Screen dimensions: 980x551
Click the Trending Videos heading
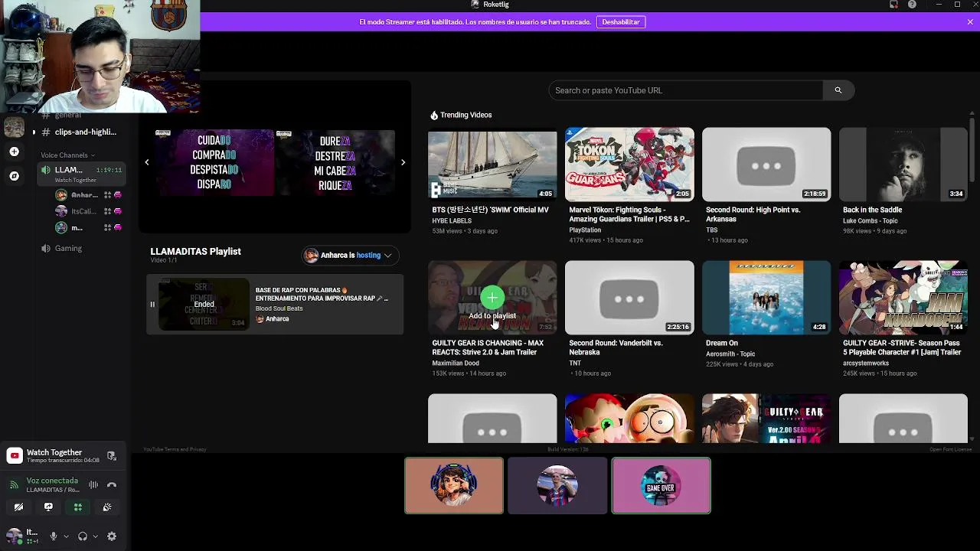pos(461,115)
